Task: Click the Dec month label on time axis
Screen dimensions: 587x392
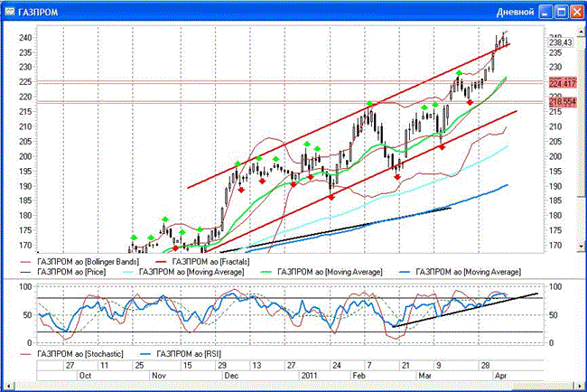Action: [x=231, y=376]
